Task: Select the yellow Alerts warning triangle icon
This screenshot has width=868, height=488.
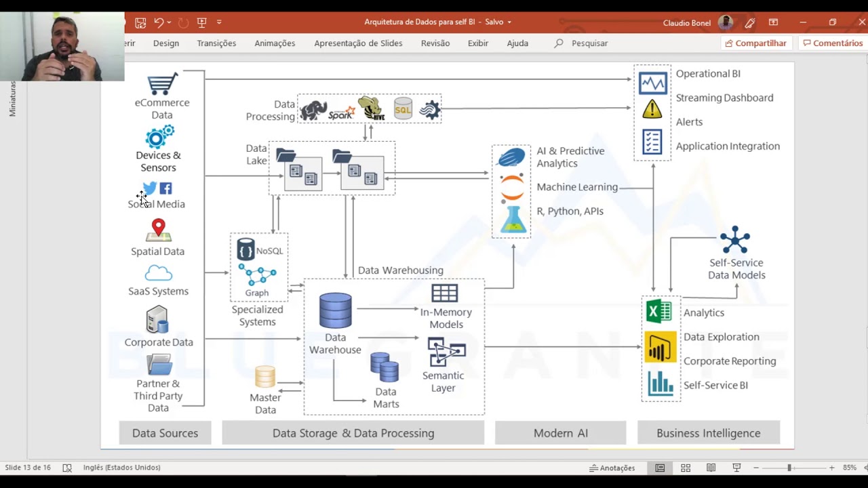Action: [x=652, y=108]
